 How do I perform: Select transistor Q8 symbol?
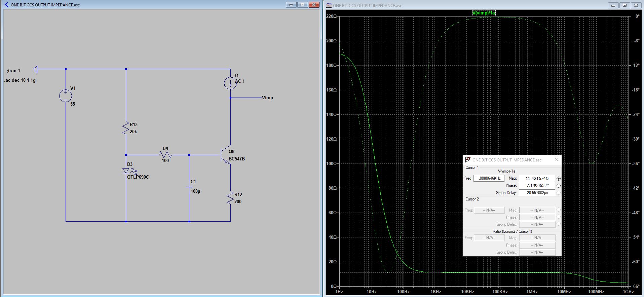(x=226, y=155)
